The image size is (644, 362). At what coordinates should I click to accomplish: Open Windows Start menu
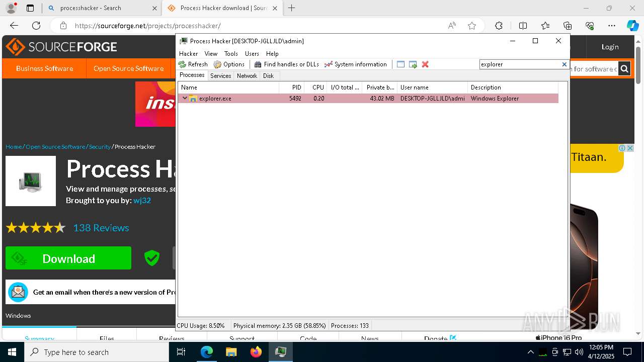(12, 352)
